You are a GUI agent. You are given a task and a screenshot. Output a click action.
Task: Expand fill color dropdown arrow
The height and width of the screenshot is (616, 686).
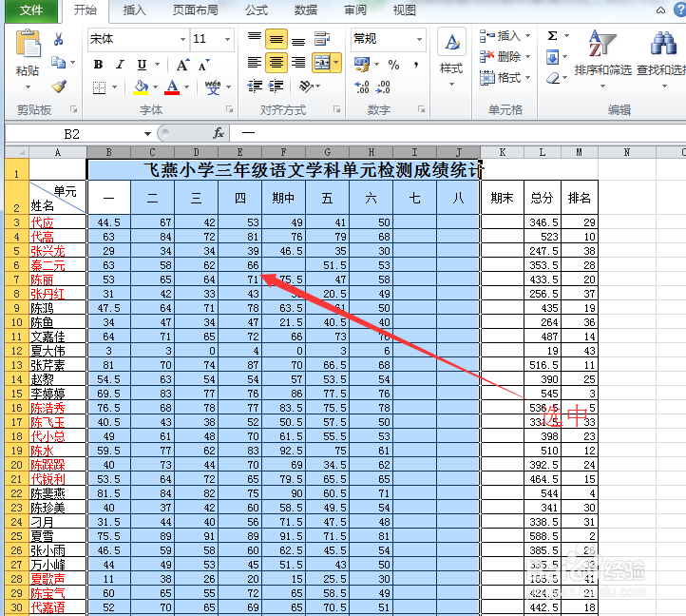click(155, 87)
